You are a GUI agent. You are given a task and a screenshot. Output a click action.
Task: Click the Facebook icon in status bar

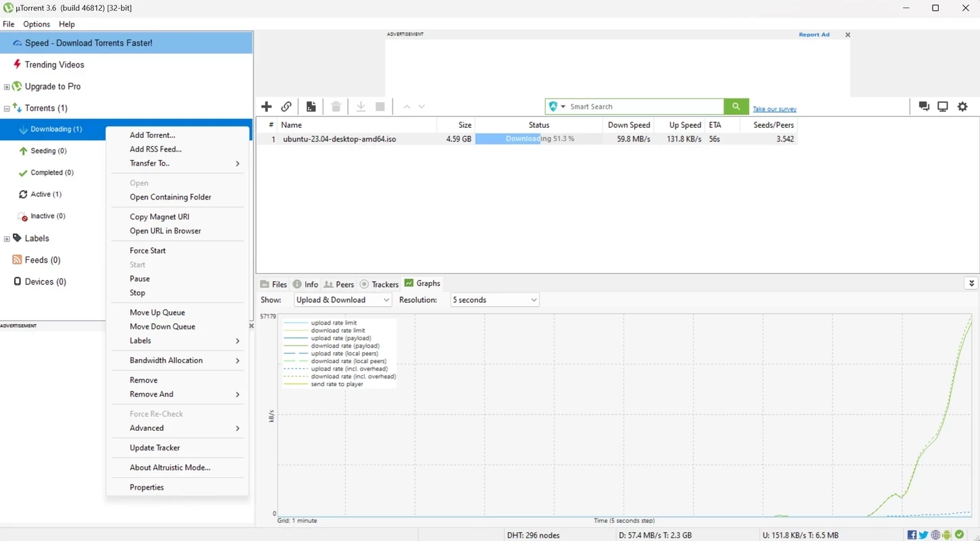pyautogui.click(x=912, y=535)
